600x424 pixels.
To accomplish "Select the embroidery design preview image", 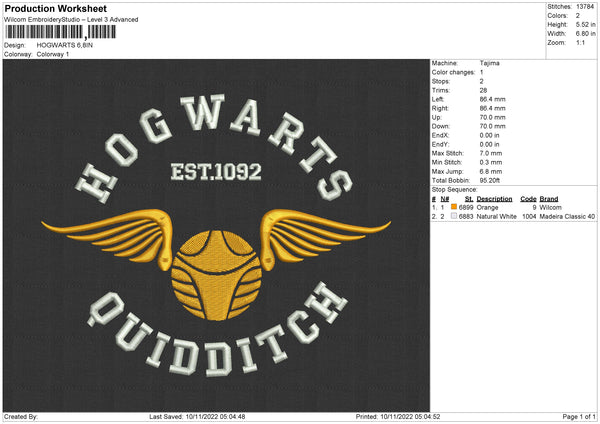I will [216, 235].
